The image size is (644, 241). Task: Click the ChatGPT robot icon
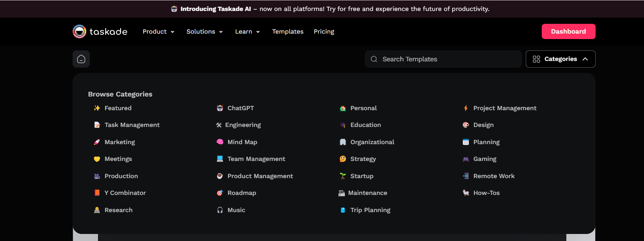220,108
